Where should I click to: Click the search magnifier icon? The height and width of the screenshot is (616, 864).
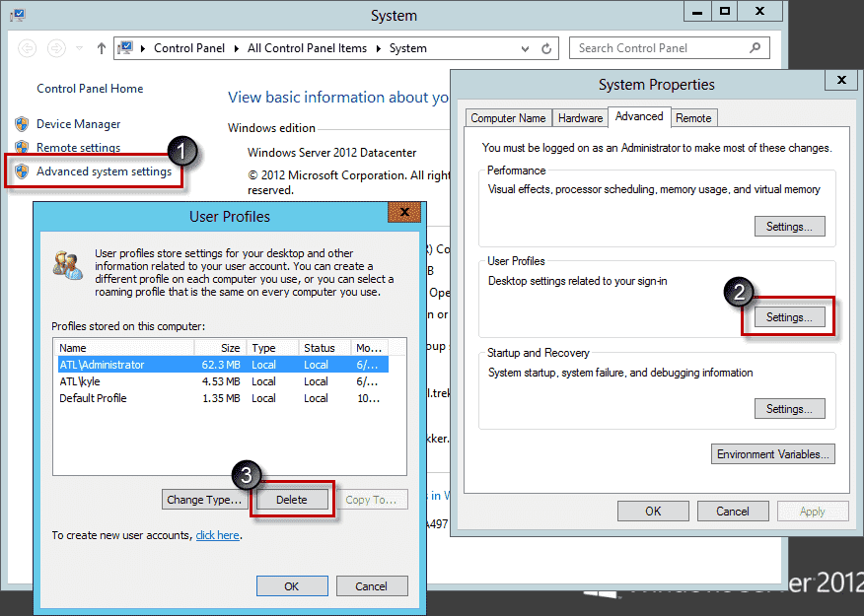click(755, 48)
